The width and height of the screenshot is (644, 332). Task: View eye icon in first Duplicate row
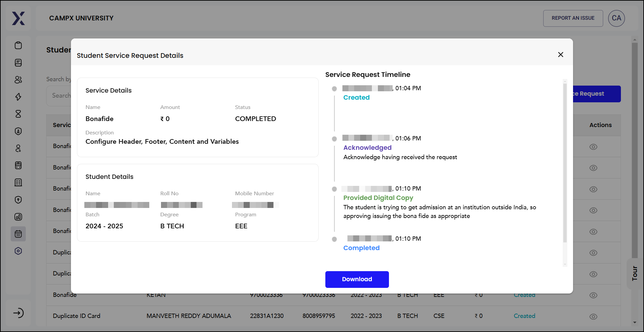(x=593, y=253)
